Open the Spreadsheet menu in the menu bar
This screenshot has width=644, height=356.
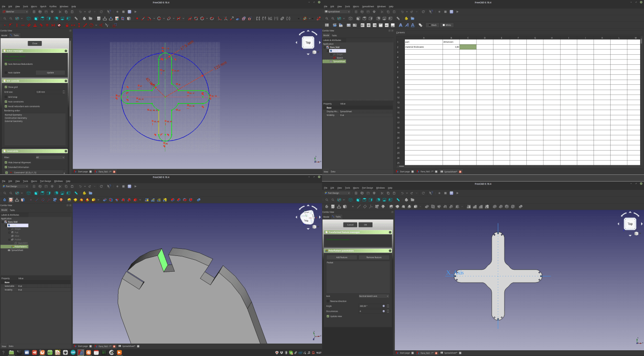click(368, 6)
